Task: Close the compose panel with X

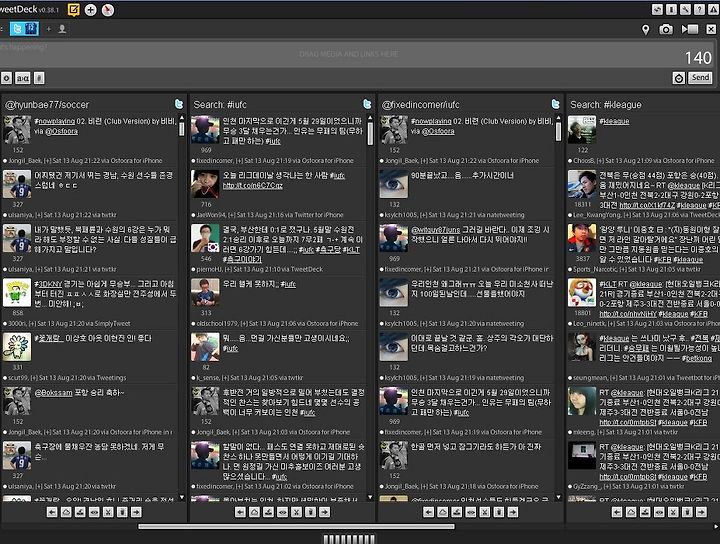Action: coord(711,30)
